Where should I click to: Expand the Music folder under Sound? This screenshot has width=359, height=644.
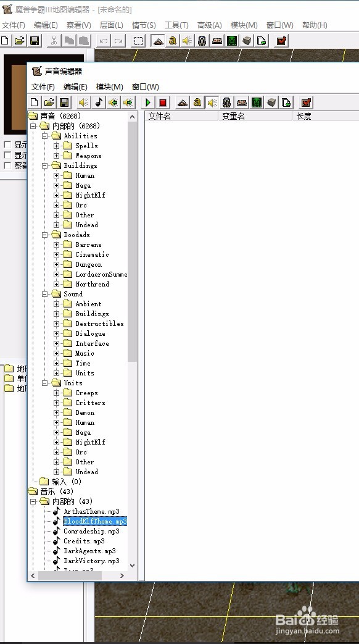57,353
